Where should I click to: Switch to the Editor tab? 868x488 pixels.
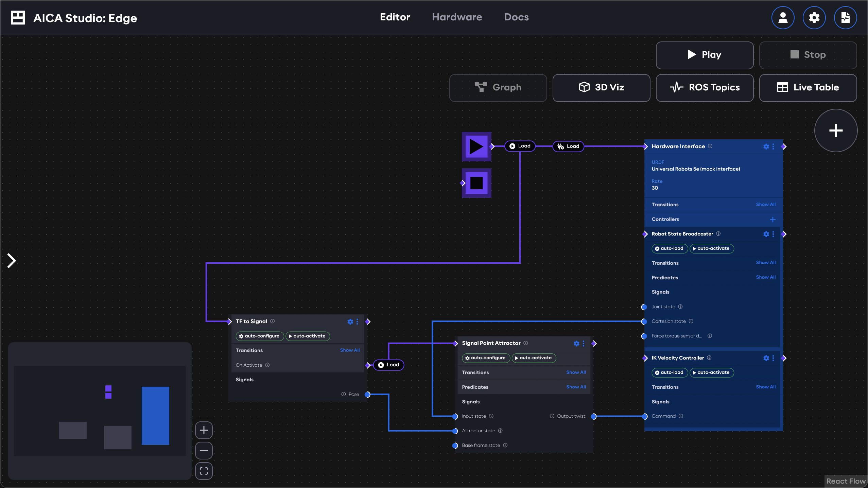point(395,17)
